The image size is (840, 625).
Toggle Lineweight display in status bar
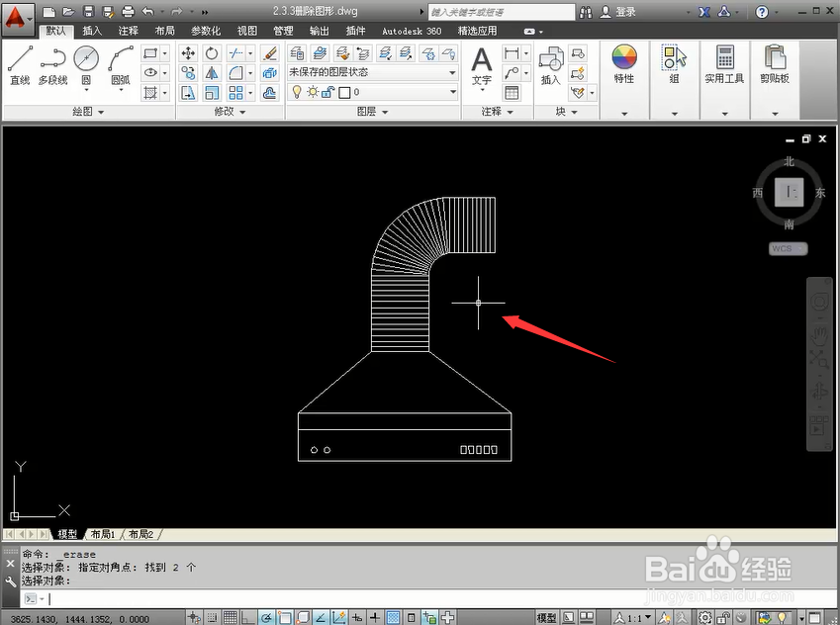coord(375,617)
